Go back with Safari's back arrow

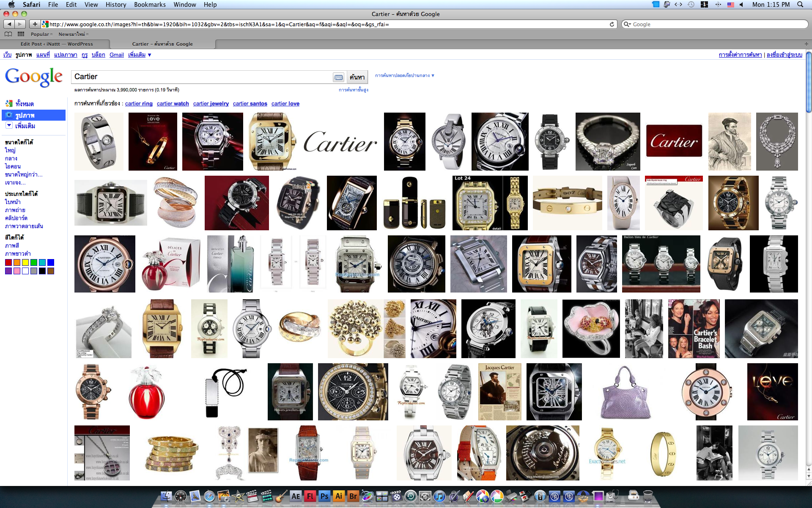click(x=9, y=24)
